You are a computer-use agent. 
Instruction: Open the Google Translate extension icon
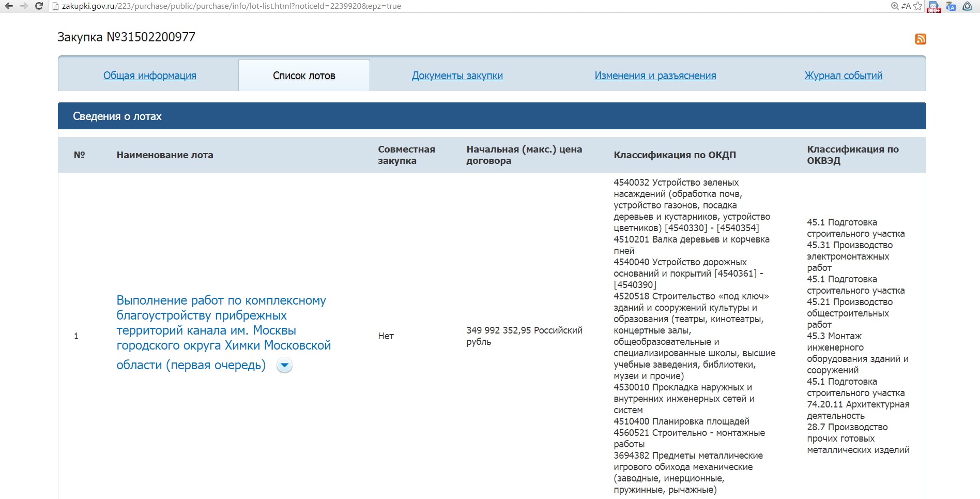pyautogui.click(x=951, y=6)
